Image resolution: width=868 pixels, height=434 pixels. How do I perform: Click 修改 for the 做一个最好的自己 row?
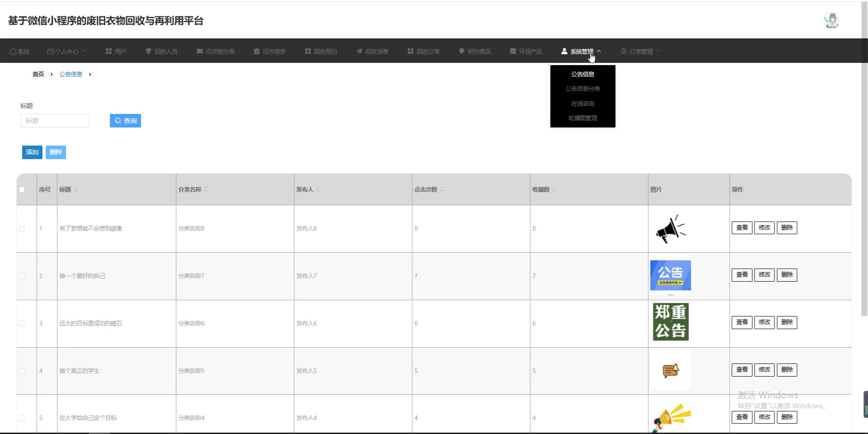click(764, 275)
